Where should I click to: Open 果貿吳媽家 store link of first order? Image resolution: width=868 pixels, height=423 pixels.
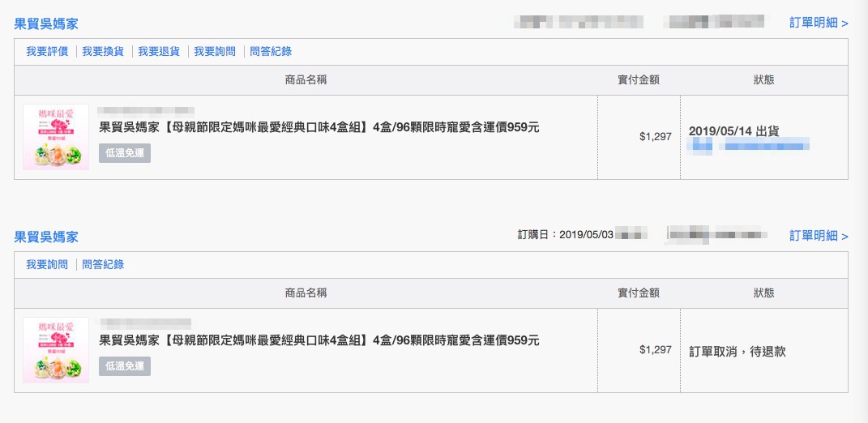46,23
